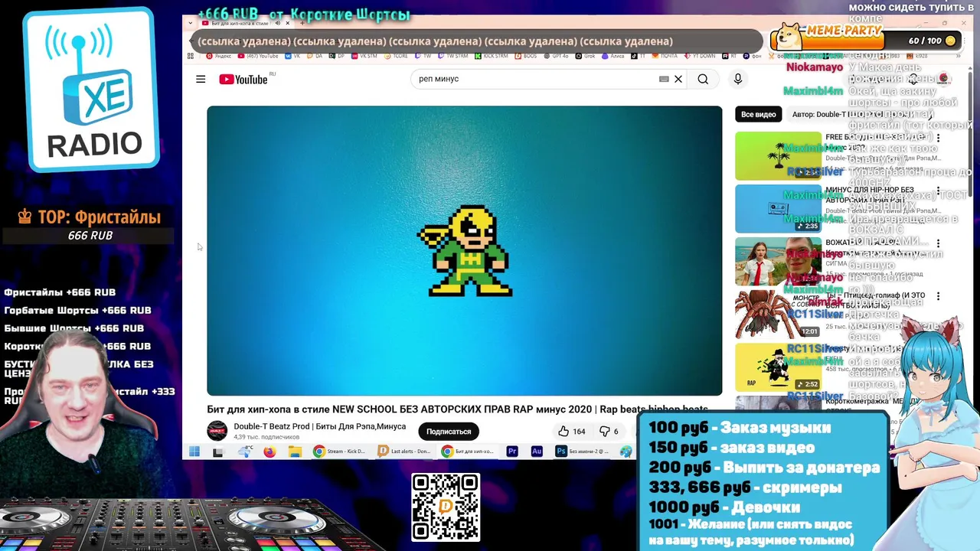Viewport: 980px width, 551px height.
Task: Switch to the 'Last alerts - Don...' taskbar window
Action: 405,452
